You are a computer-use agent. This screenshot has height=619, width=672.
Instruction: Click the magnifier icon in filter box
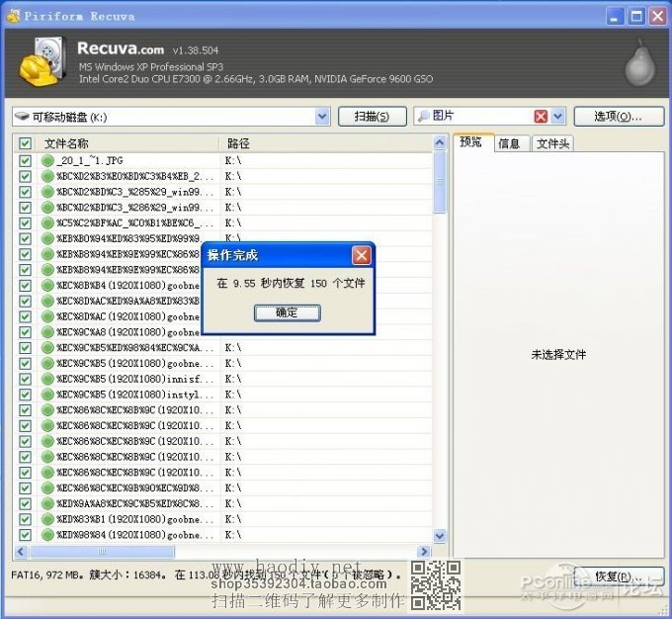click(x=422, y=117)
